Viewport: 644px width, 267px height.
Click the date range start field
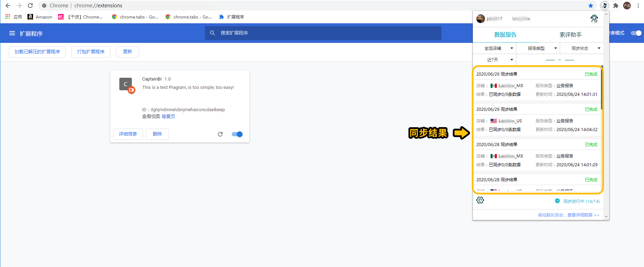tap(550, 60)
